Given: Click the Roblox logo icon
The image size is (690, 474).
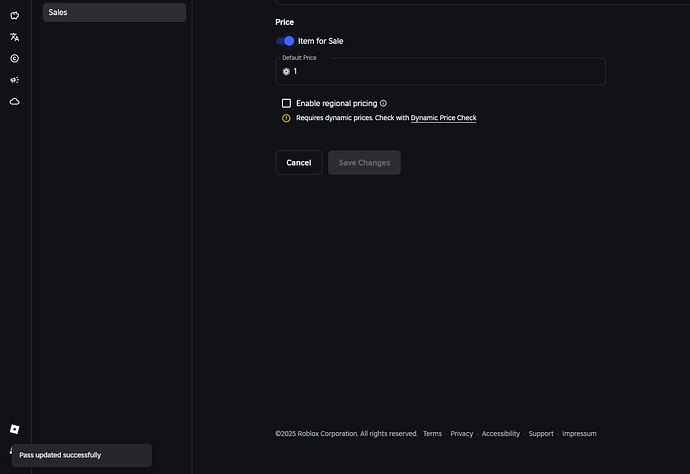Looking at the screenshot, I should tap(14, 429).
